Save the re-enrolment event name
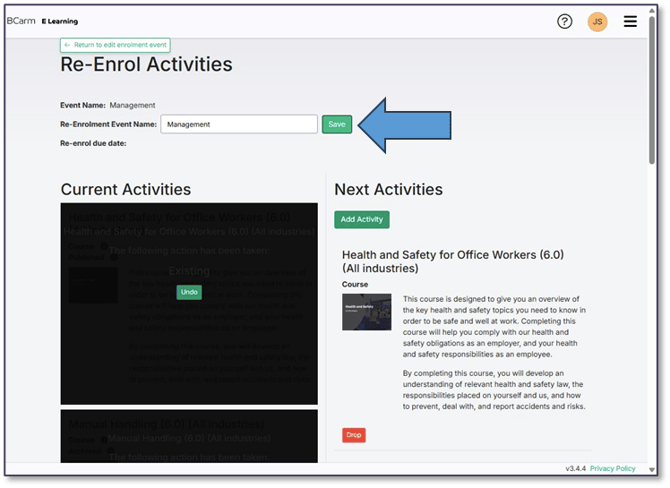 click(337, 124)
